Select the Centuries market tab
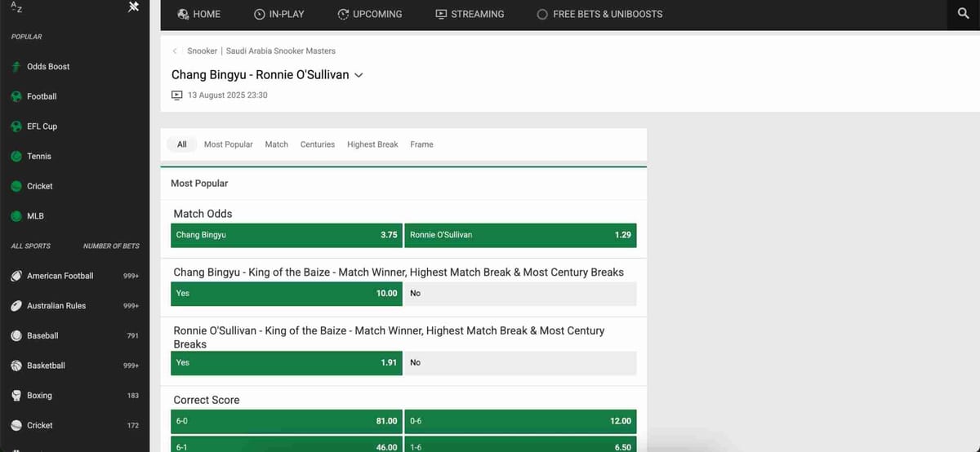Screen dimensions: 980x452 318,144
